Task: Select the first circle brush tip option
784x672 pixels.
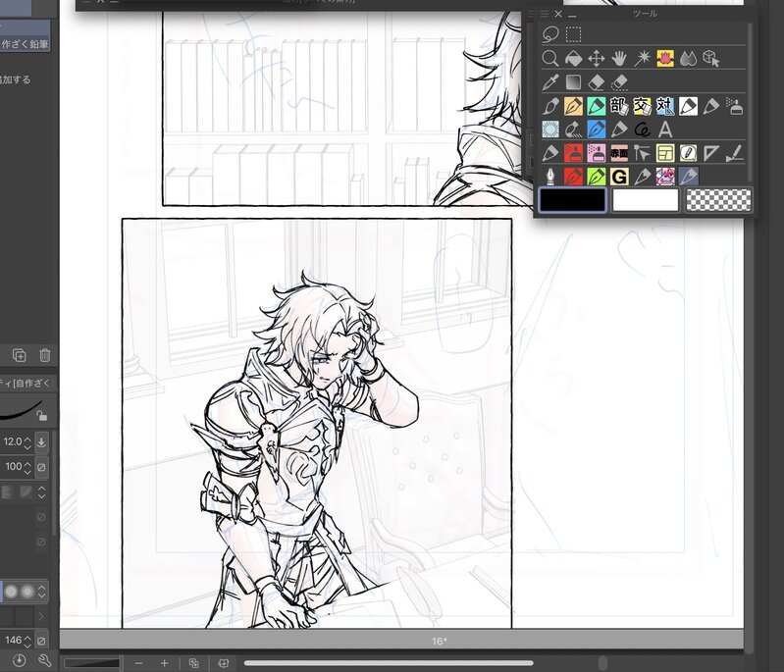Action: pyautogui.click(x=11, y=592)
